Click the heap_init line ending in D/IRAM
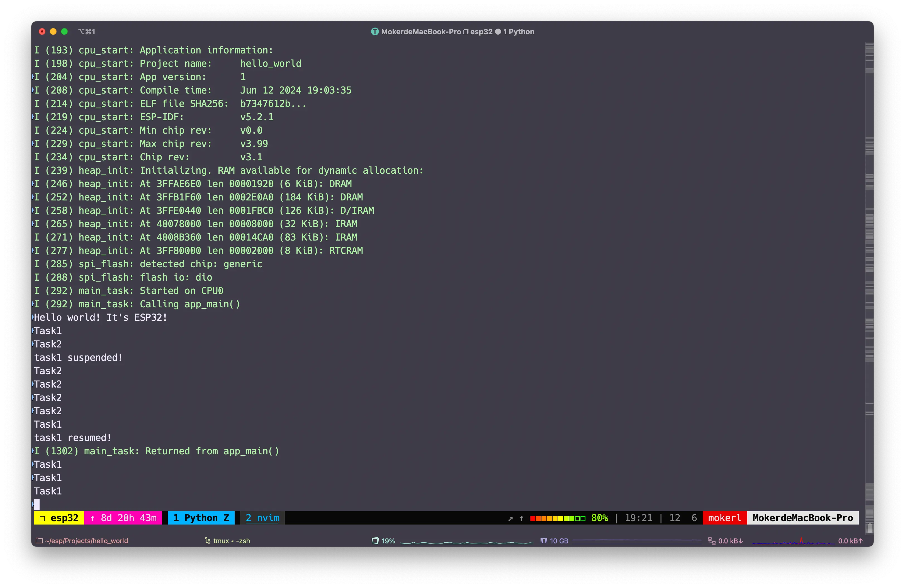The height and width of the screenshot is (588, 905). [x=204, y=210]
